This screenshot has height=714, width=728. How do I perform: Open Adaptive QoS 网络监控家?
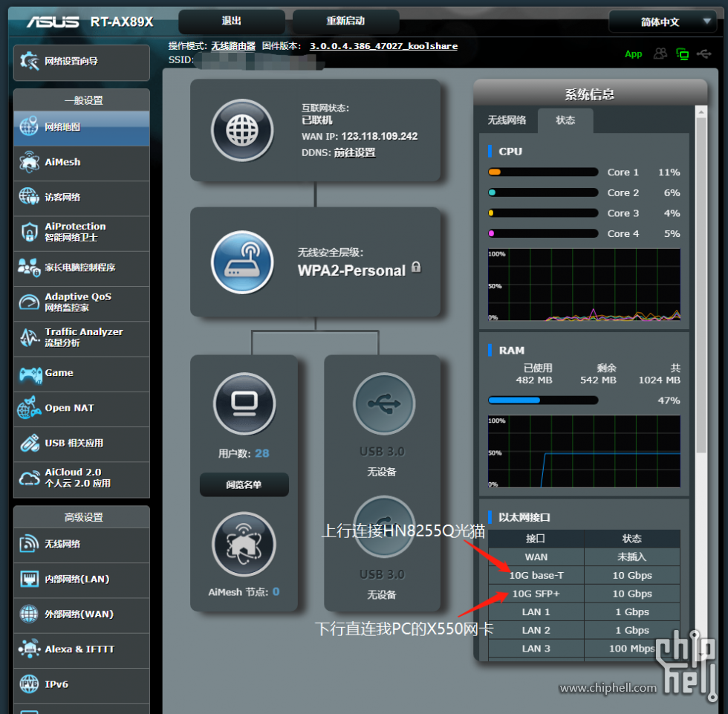coord(81,303)
